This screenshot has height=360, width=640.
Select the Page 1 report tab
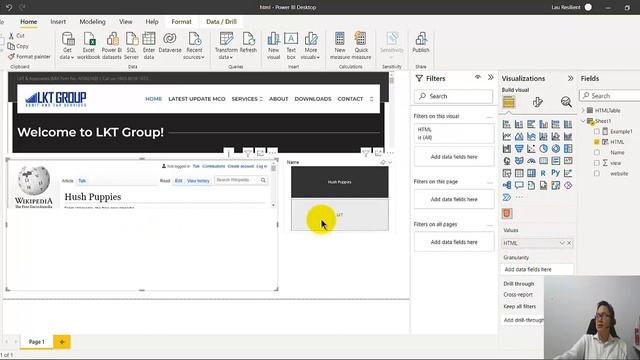coord(36,342)
